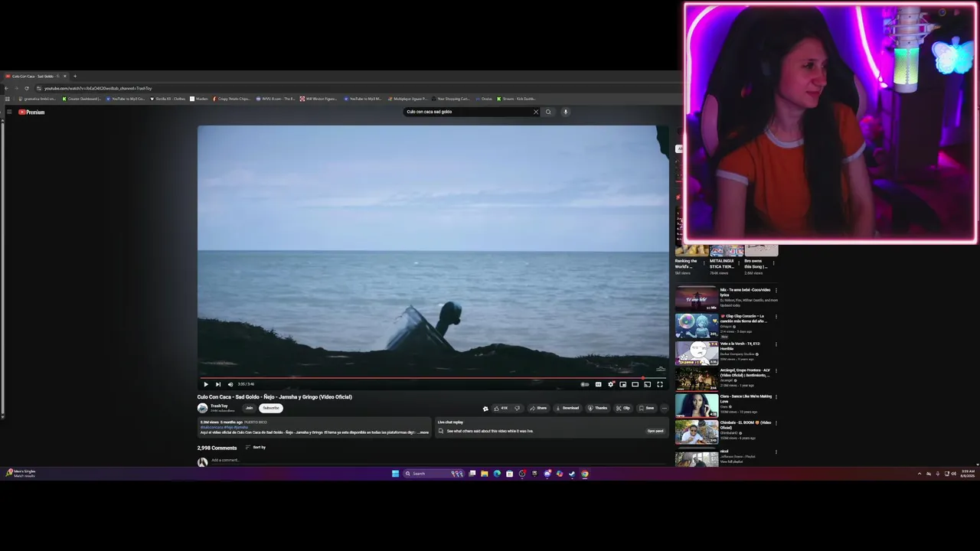Open the more actions ellipsis menu
980x551 pixels.
(x=664, y=408)
